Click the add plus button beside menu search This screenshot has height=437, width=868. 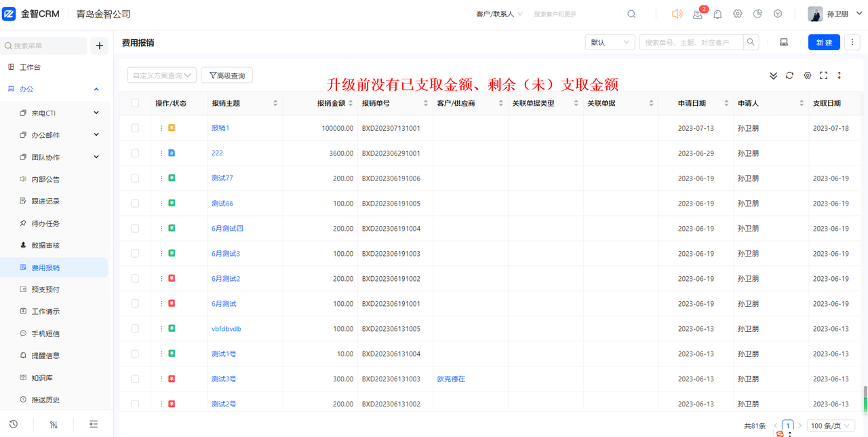point(99,45)
